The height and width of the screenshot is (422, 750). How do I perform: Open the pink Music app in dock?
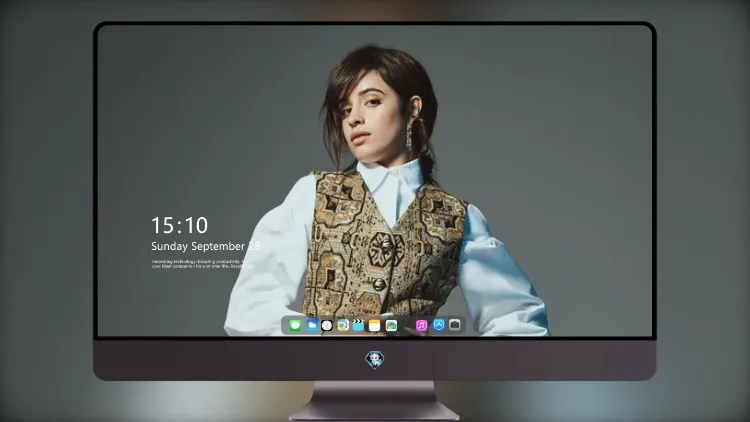click(421, 326)
